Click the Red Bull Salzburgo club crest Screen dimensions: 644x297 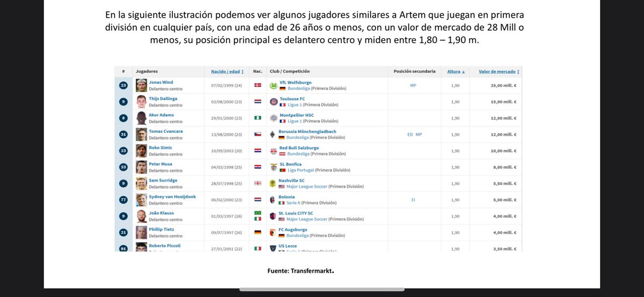(x=273, y=151)
